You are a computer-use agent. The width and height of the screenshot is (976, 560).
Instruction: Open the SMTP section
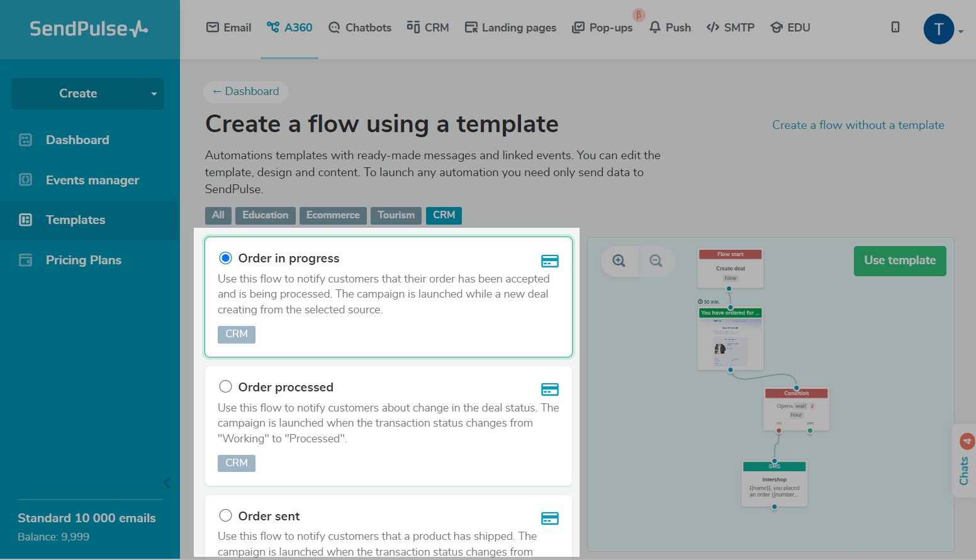coord(731,28)
